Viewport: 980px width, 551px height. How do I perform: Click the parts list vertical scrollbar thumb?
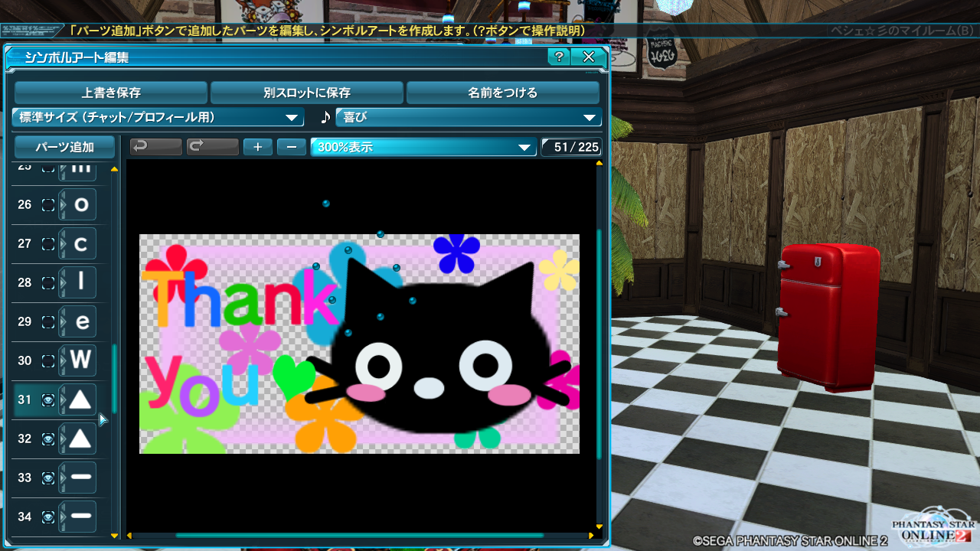115,379
